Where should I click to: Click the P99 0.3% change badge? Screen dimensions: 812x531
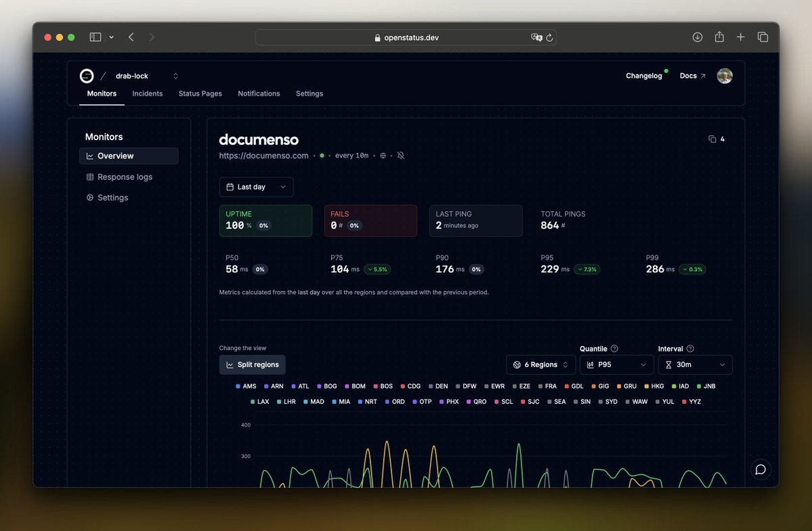click(x=692, y=270)
